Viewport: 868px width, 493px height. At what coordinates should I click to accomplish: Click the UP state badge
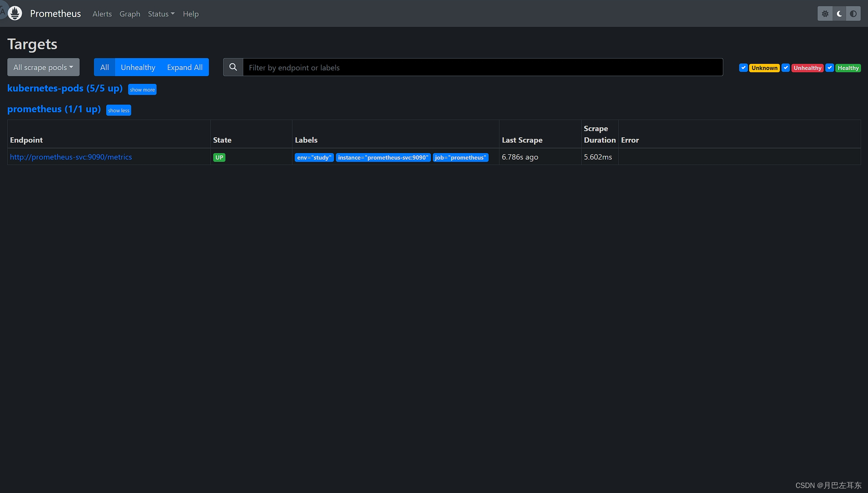point(219,157)
